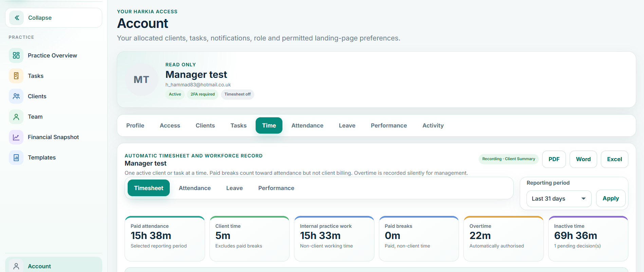Apply the selected reporting period
The image size is (644, 272).
(x=610, y=199)
